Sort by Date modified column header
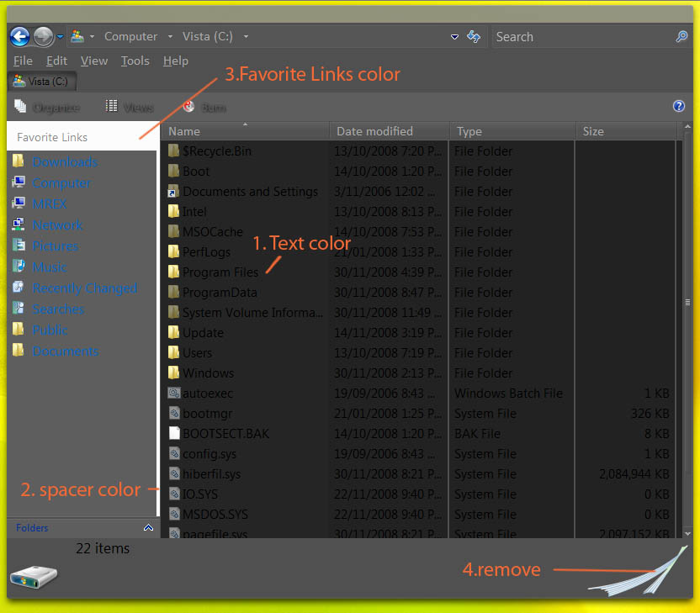 click(375, 131)
